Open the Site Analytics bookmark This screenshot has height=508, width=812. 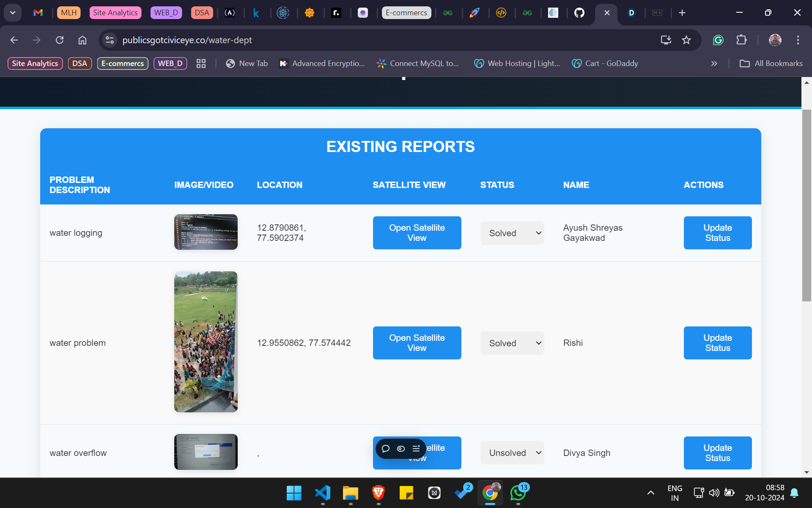35,63
